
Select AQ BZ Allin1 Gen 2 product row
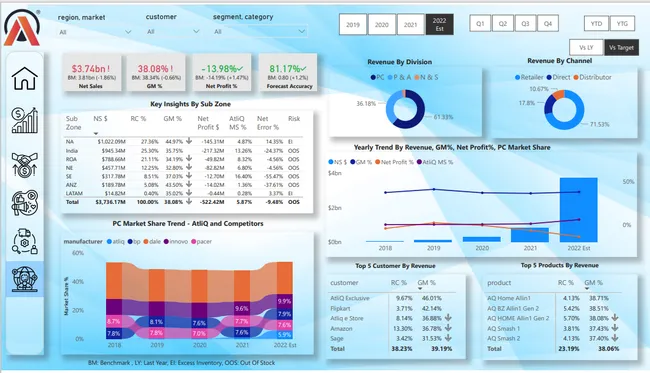click(x=554, y=308)
